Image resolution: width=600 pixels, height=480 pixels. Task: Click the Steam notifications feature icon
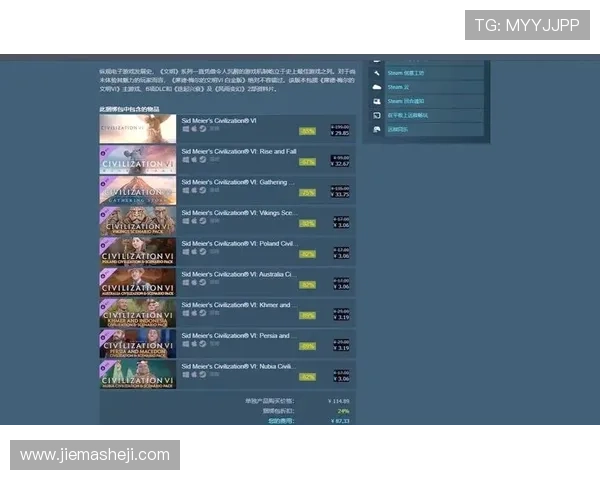pyautogui.click(x=377, y=101)
